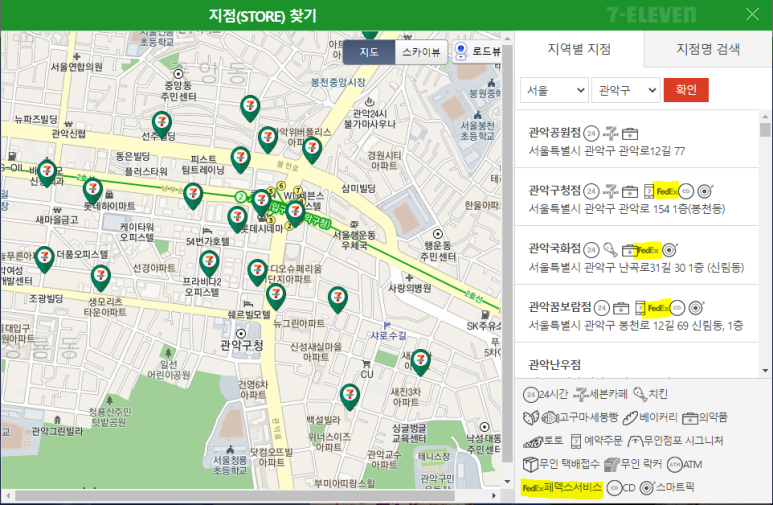Image resolution: width=773 pixels, height=505 pixels.
Task: Open the store pin above 백설빌라
Action: (x=350, y=395)
